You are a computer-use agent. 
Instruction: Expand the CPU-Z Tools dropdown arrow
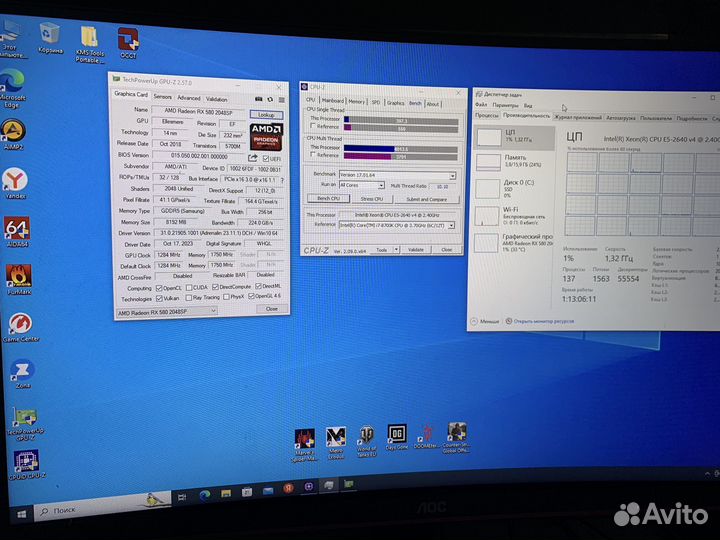coord(396,249)
